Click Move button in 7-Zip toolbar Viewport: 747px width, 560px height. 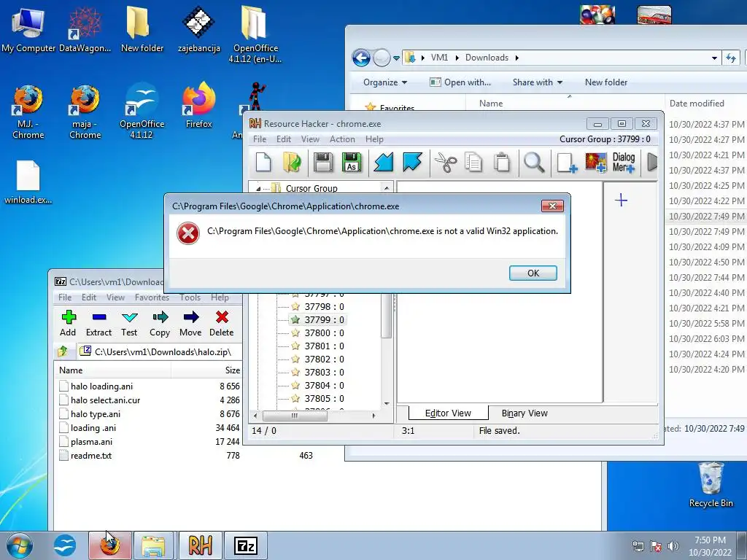click(x=190, y=323)
